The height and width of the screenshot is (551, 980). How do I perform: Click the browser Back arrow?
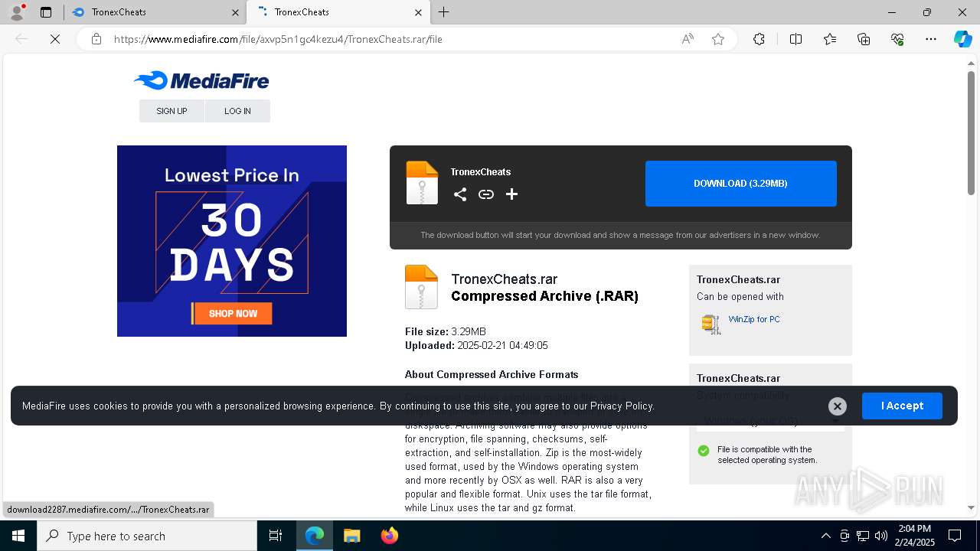(21, 39)
